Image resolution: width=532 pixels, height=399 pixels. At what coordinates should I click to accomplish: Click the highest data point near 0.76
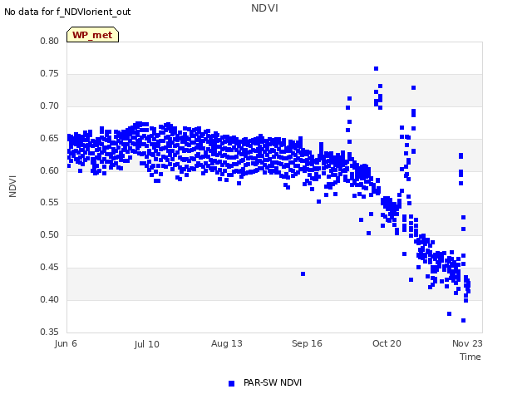coord(376,68)
